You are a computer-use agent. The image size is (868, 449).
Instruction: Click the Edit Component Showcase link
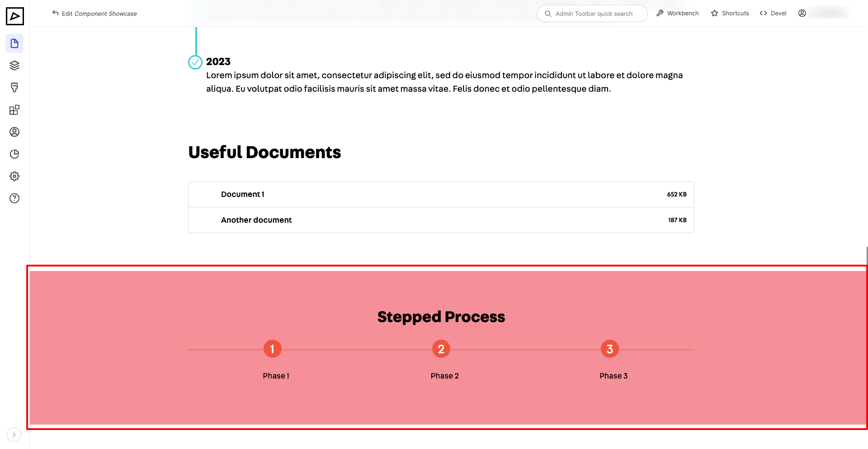pyautogui.click(x=94, y=14)
